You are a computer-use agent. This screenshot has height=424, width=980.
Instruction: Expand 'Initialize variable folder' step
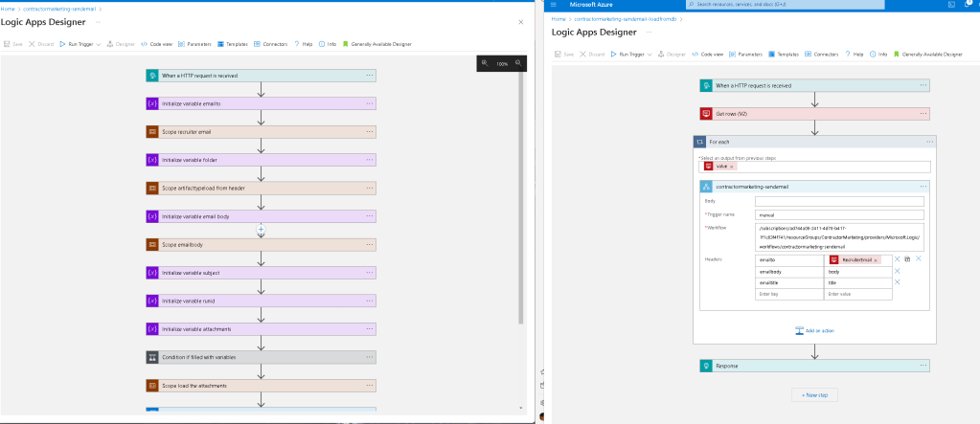coord(262,160)
